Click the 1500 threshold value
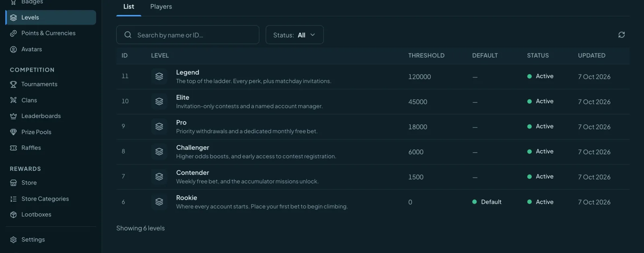This screenshot has height=253, width=644. point(416,177)
